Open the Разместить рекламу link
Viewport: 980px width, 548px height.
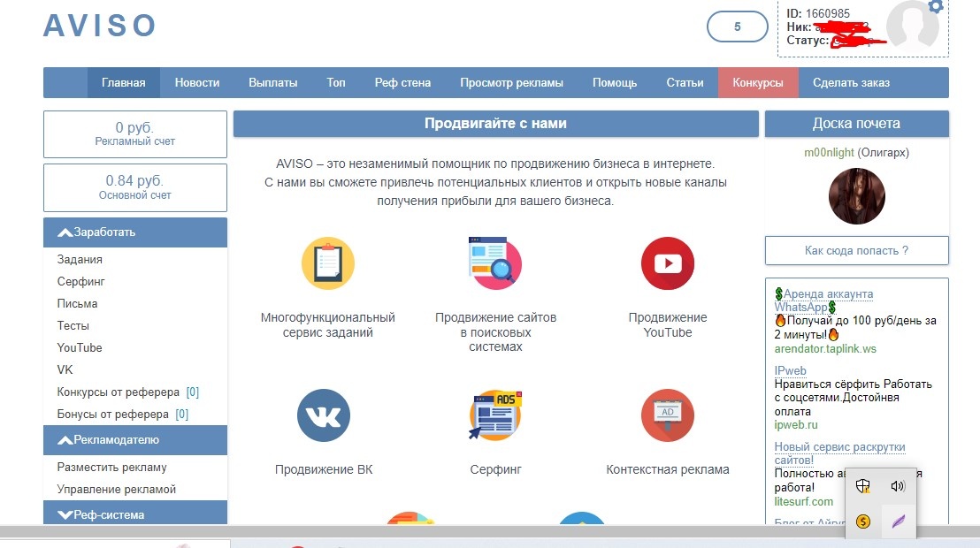click(x=111, y=468)
